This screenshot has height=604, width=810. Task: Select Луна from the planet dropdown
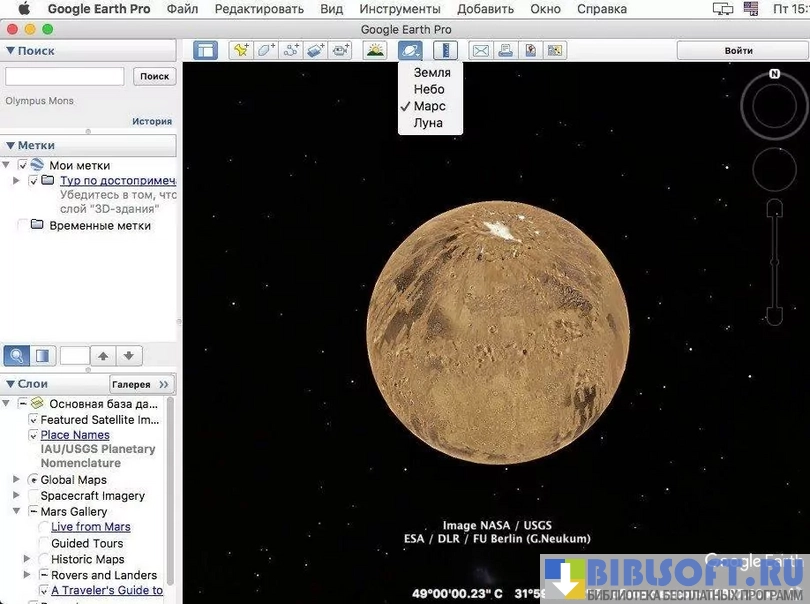pyautogui.click(x=427, y=123)
